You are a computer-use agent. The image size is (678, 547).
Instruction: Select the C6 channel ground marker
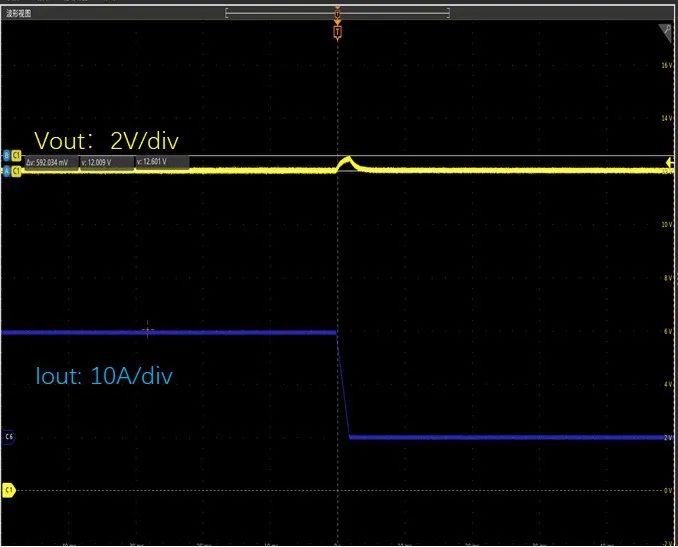pos(9,437)
